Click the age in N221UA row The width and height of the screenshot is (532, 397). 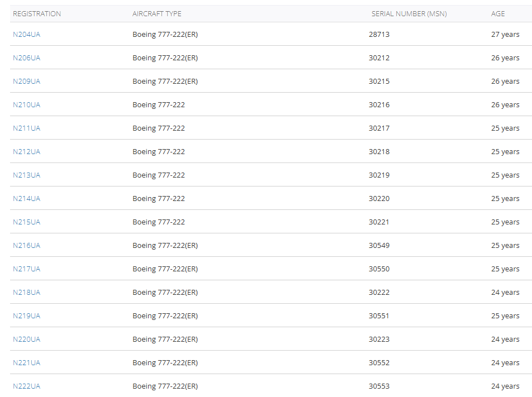pyautogui.click(x=505, y=362)
